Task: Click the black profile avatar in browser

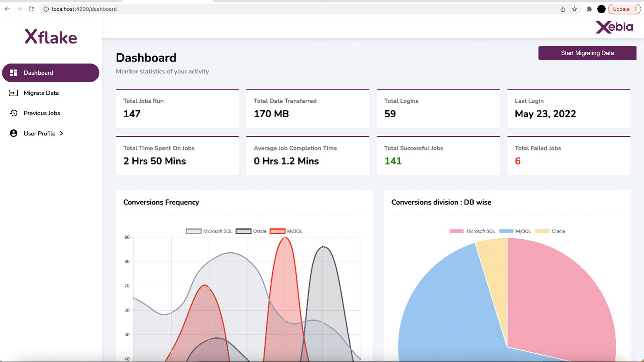Action: tap(601, 9)
